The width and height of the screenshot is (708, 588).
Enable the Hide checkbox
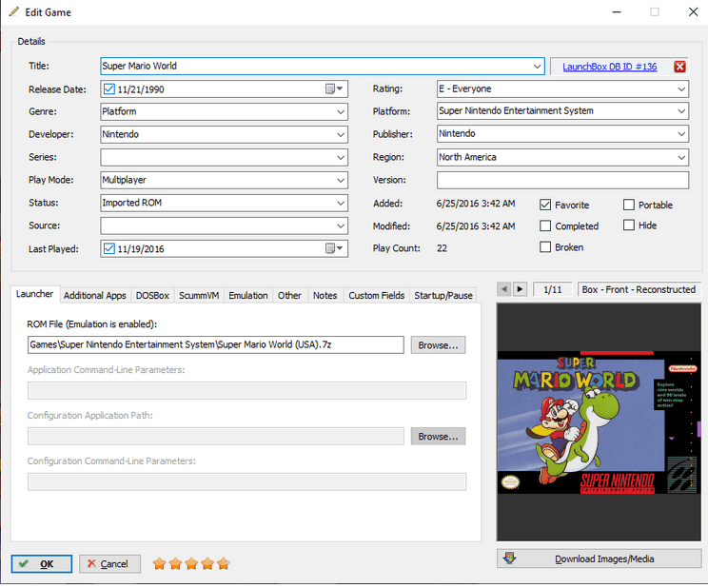pyautogui.click(x=628, y=225)
